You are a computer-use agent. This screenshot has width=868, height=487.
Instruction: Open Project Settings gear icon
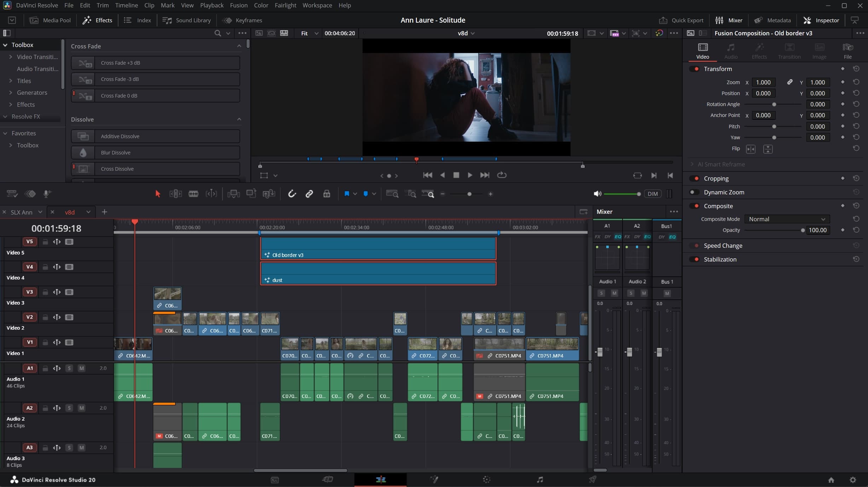tap(853, 480)
